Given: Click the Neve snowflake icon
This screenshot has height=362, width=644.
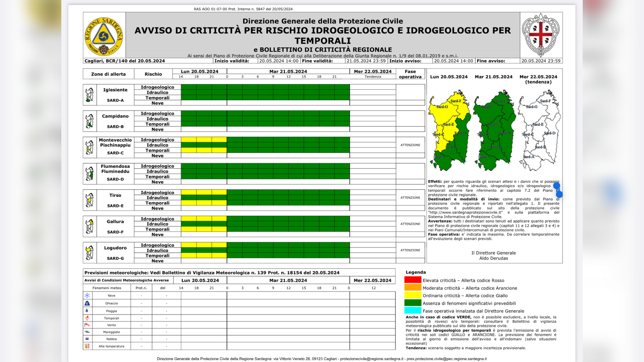Looking at the screenshot, I should [87, 295].
